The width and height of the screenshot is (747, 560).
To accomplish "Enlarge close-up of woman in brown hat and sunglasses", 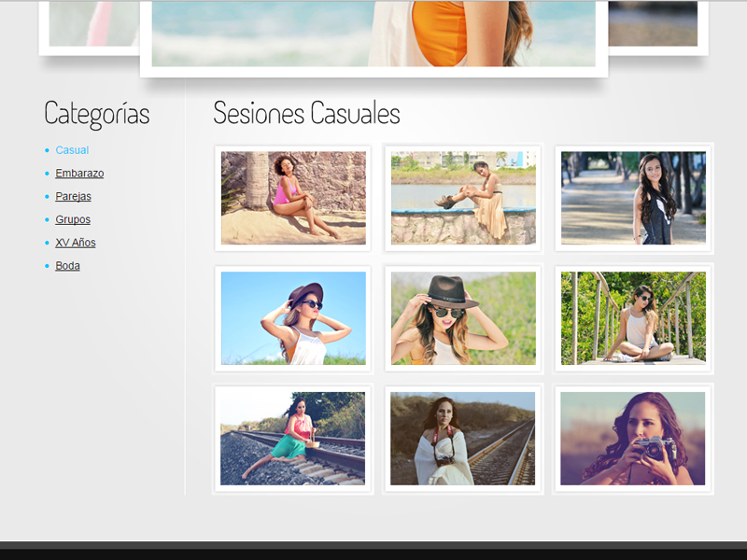I will click(463, 318).
